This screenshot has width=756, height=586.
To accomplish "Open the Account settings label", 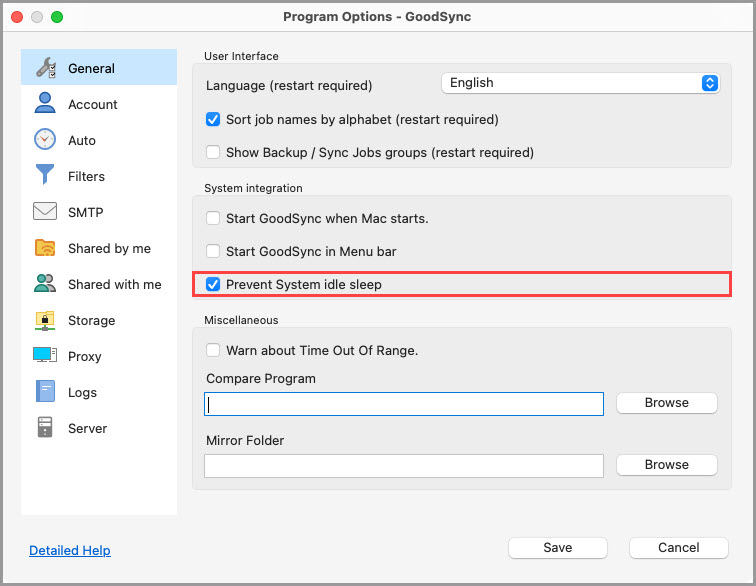I will 93,104.
